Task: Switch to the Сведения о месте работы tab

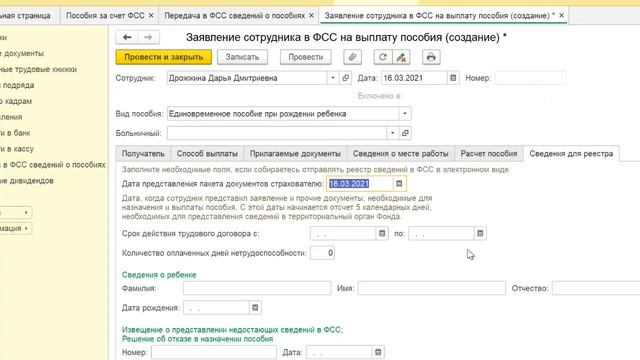Action: coord(400,154)
